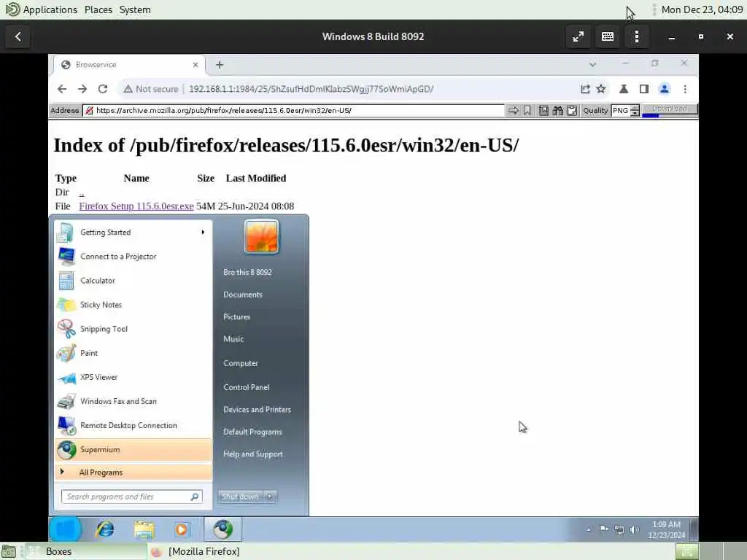Expand the Getting Started submenu arrow

click(203, 233)
